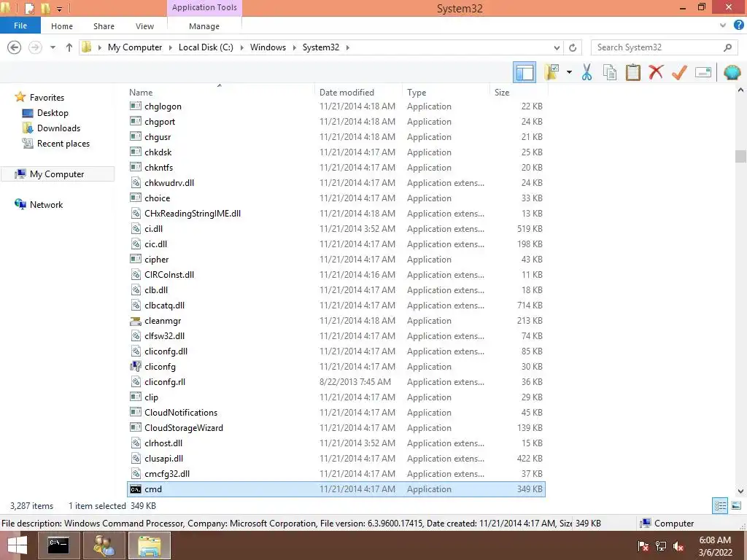Open the Help question mark icon
Viewport: 747px width, 560px height.
738,26
